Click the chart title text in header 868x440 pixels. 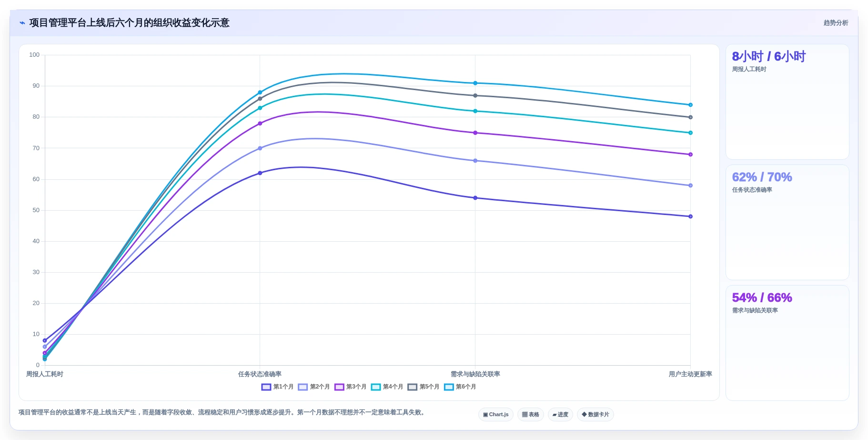129,23
